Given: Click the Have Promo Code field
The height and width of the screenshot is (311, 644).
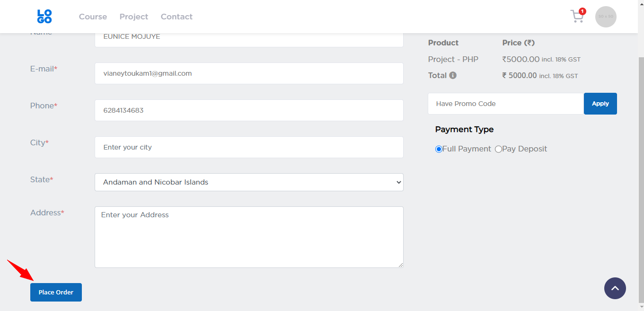Looking at the screenshot, I should (x=505, y=104).
